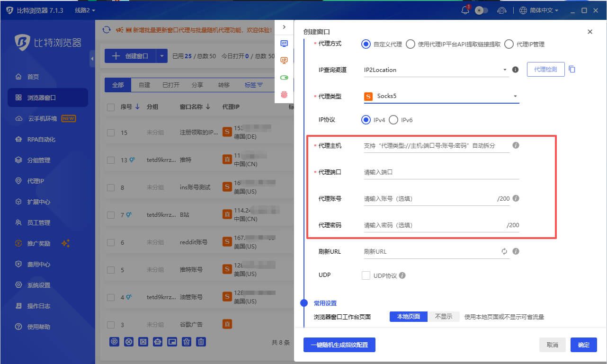Select 使用代理IP平台API提取链接提取 radio
Screen dimensions: 607x364
pos(411,44)
